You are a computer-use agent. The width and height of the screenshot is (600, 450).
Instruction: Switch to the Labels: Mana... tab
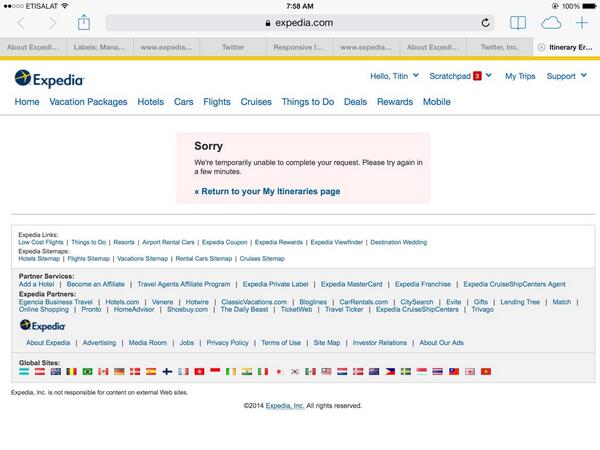click(x=100, y=47)
